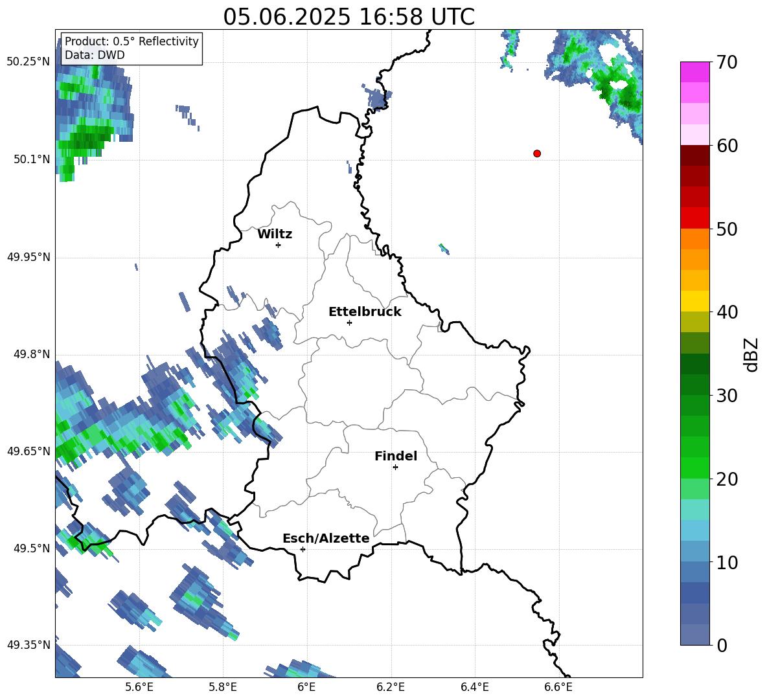Click the colorbar tick value 0
Viewport: 767px width, 700px height.
pos(722,645)
